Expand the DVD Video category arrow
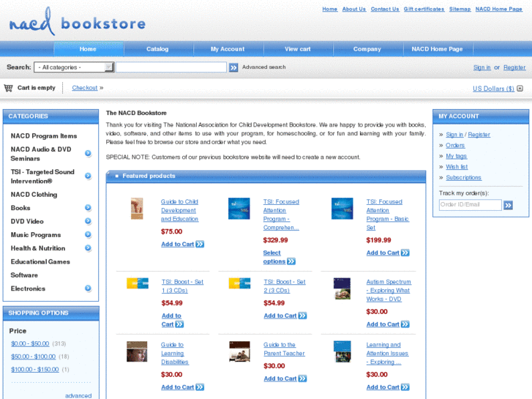This screenshot has height=399, width=532. coord(88,221)
